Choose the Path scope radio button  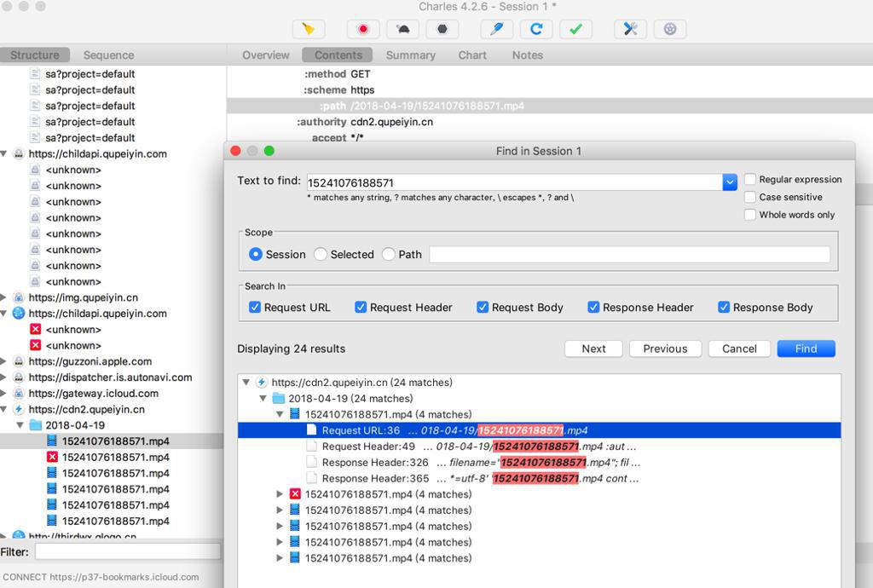pos(389,254)
